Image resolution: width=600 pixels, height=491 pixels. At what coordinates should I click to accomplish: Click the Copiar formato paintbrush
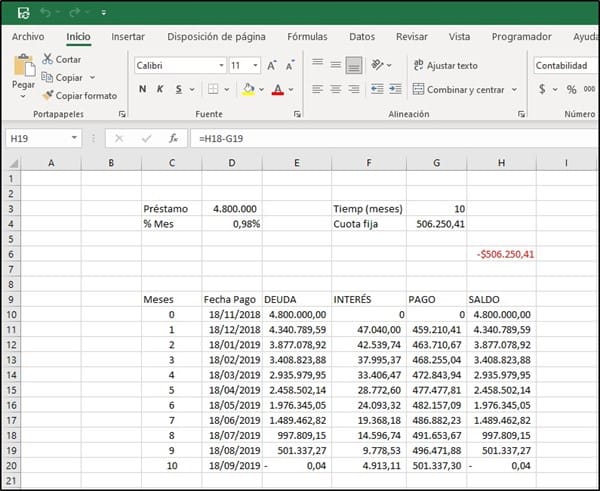[48, 96]
